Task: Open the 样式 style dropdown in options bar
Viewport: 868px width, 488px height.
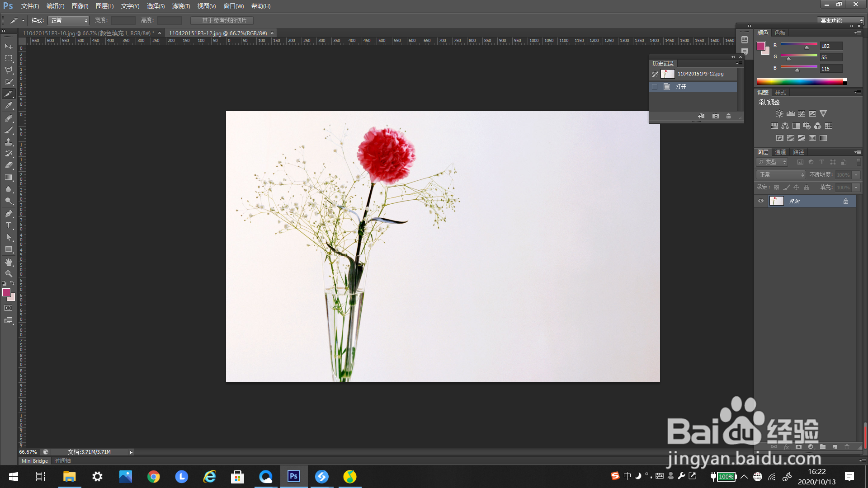Action: pos(68,21)
